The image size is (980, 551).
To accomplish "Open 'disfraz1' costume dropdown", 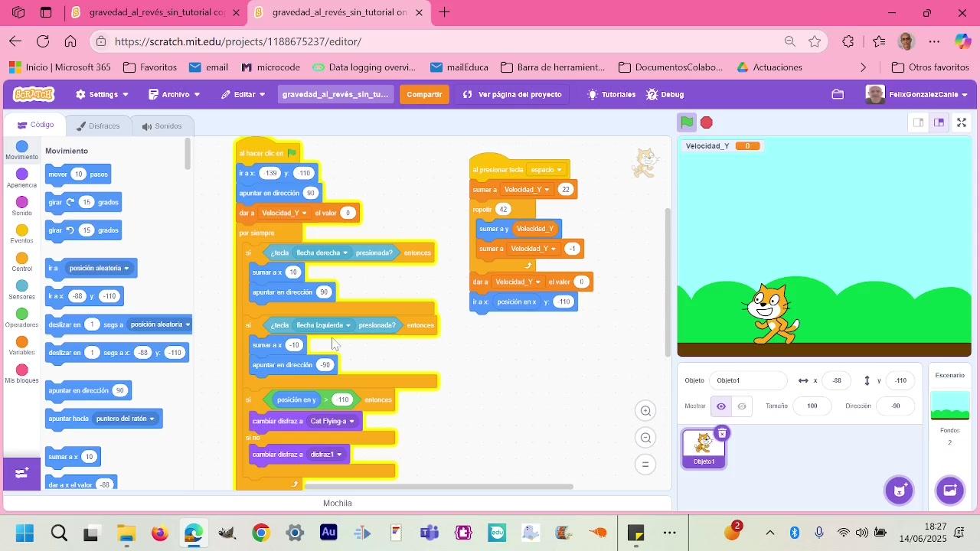I will point(325,455).
